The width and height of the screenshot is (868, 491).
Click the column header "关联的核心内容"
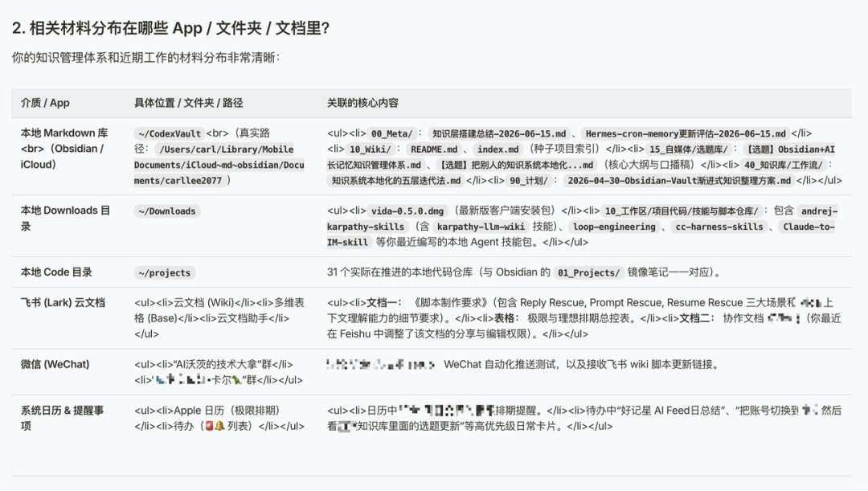coord(362,103)
